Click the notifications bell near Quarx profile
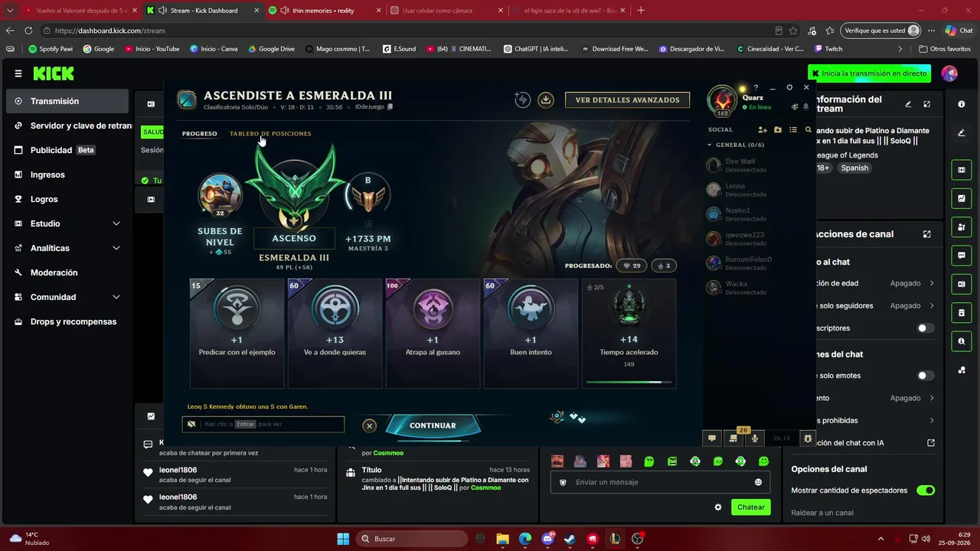Viewport: 980px width, 551px height. 805,107
